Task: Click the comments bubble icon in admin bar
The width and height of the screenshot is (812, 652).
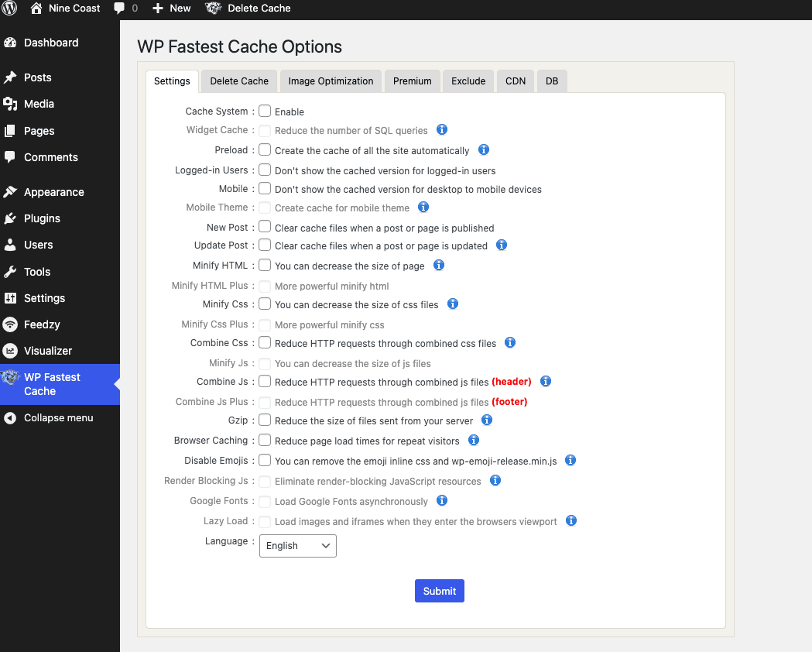Action: 119,9
